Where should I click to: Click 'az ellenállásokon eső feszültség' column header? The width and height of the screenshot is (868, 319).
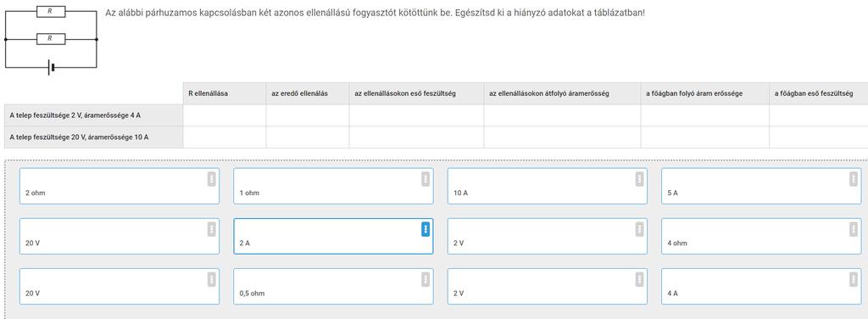(x=416, y=93)
